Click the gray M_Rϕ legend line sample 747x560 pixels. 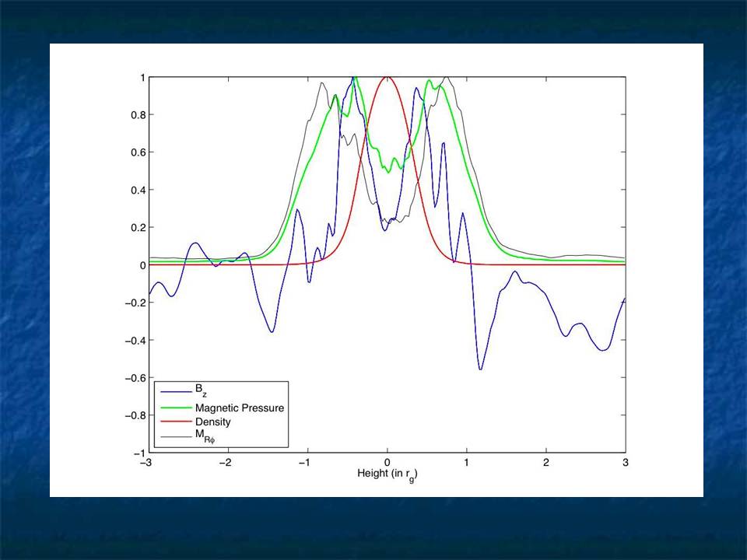pos(170,436)
